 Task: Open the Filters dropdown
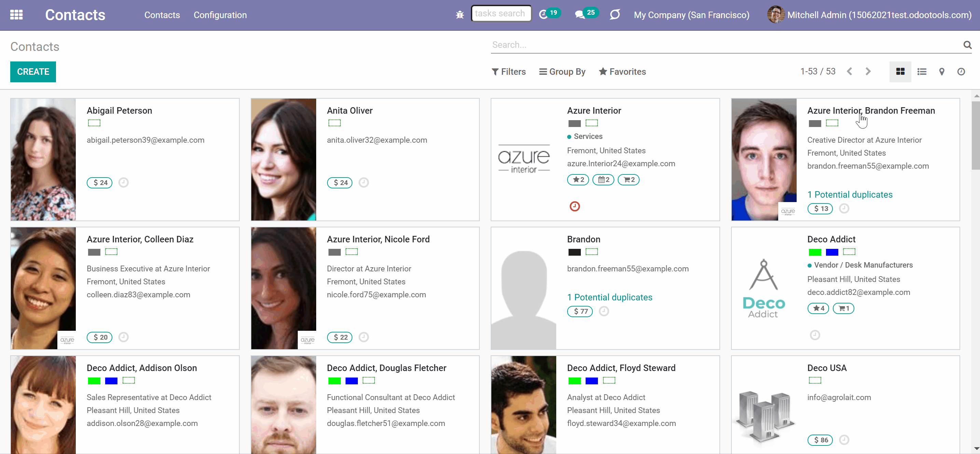[509, 71]
